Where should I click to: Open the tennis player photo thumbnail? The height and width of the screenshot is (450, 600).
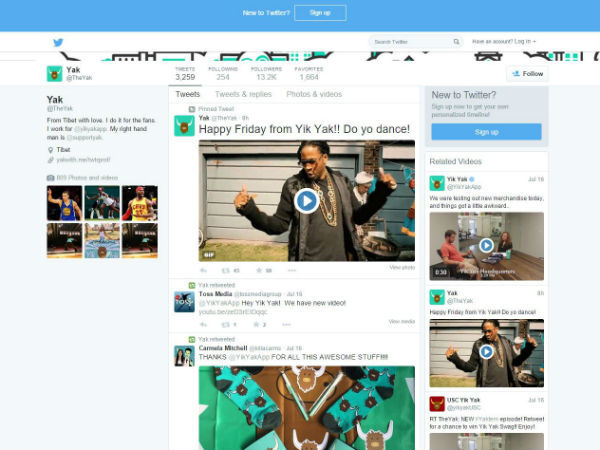pos(102,203)
